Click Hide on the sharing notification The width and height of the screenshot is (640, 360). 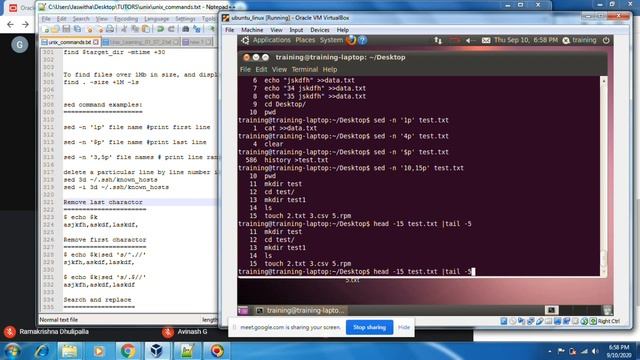coord(404,327)
